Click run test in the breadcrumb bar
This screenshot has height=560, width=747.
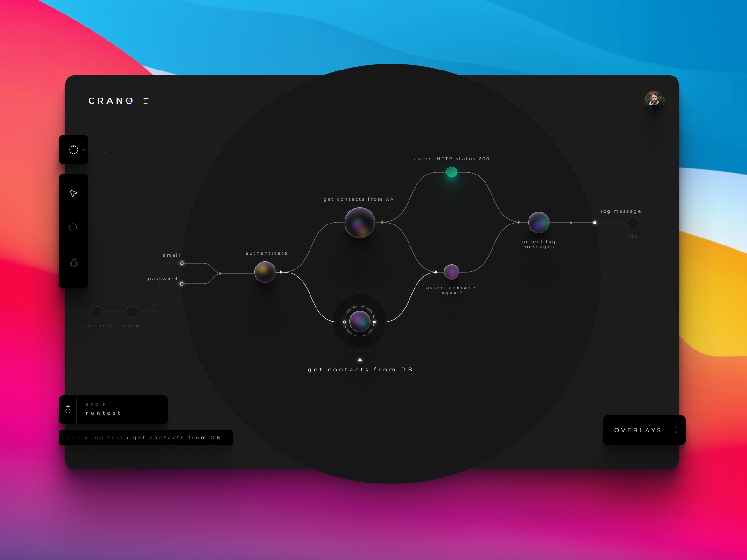point(106,437)
